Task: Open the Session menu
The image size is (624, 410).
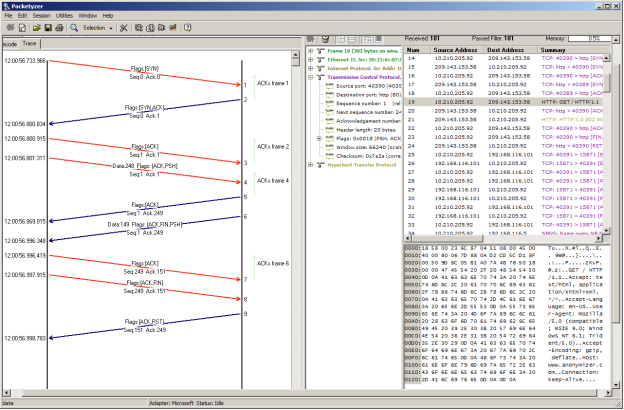Action: [43, 16]
